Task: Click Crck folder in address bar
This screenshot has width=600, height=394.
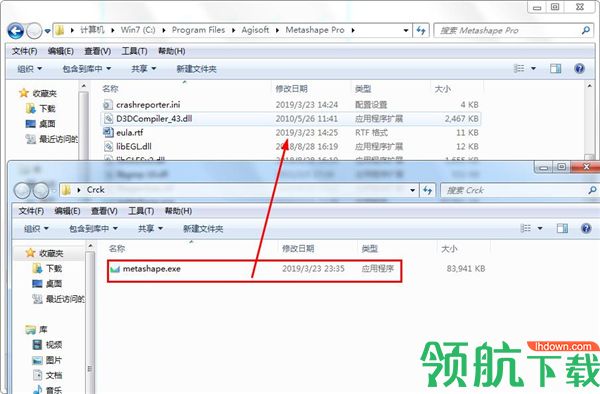Action: coord(96,190)
